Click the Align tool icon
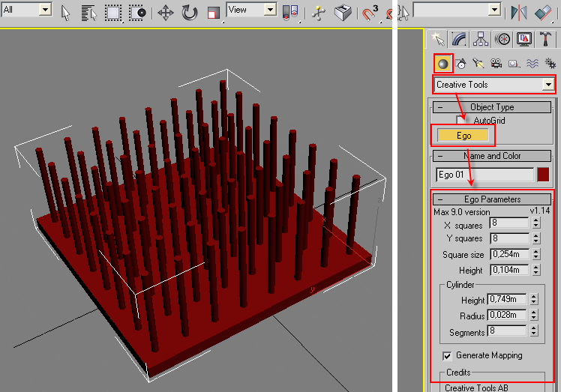The height and width of the screenshot is (392, 561). [x=544, y=13]
